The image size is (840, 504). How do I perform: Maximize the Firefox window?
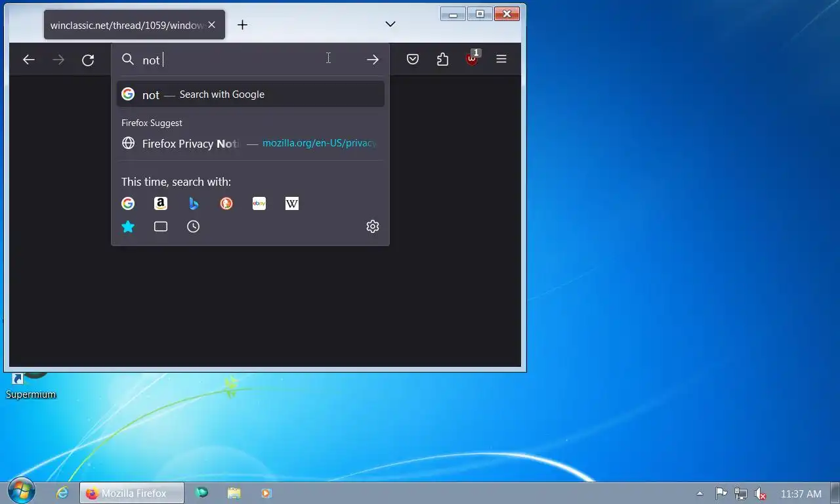480,14
